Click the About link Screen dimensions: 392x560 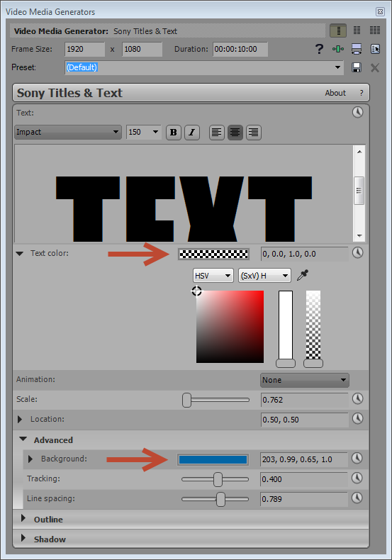click(335, 93)
